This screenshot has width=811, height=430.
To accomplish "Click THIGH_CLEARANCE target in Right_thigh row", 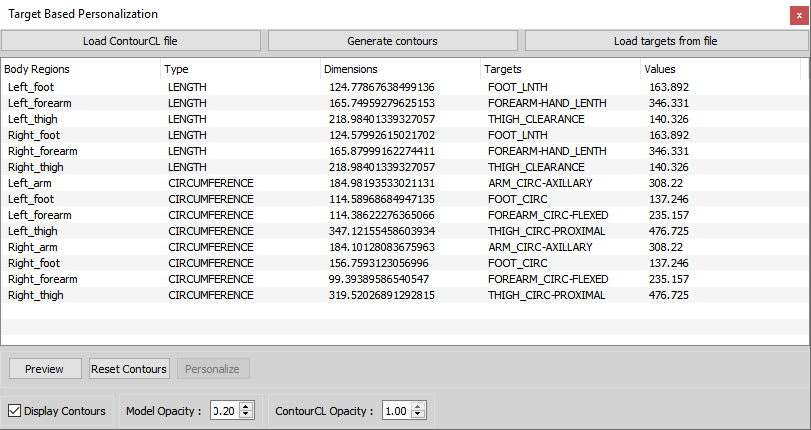I will (536, 167).
